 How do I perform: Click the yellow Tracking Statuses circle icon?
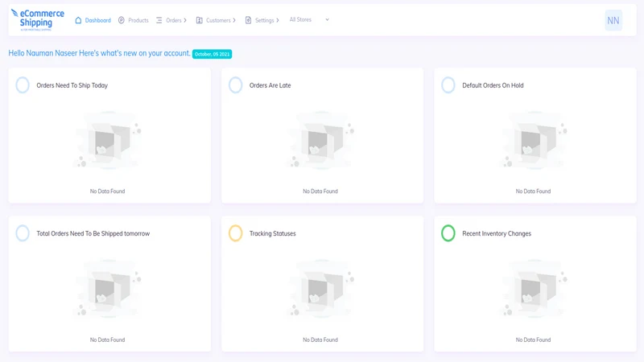click(x=235, y=233)
